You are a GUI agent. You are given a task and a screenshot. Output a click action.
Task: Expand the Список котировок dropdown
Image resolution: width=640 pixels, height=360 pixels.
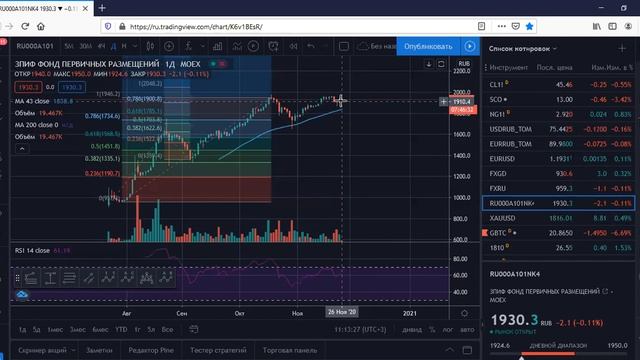click(555, 49)
